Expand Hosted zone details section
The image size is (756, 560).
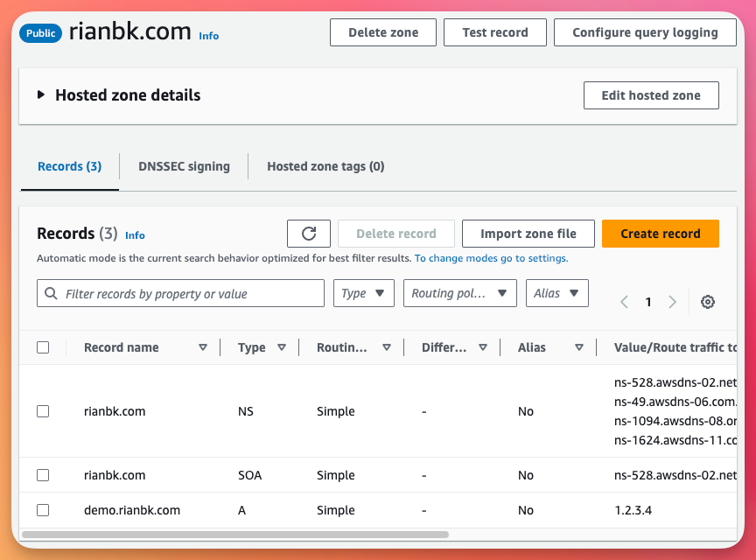[41, 95]
